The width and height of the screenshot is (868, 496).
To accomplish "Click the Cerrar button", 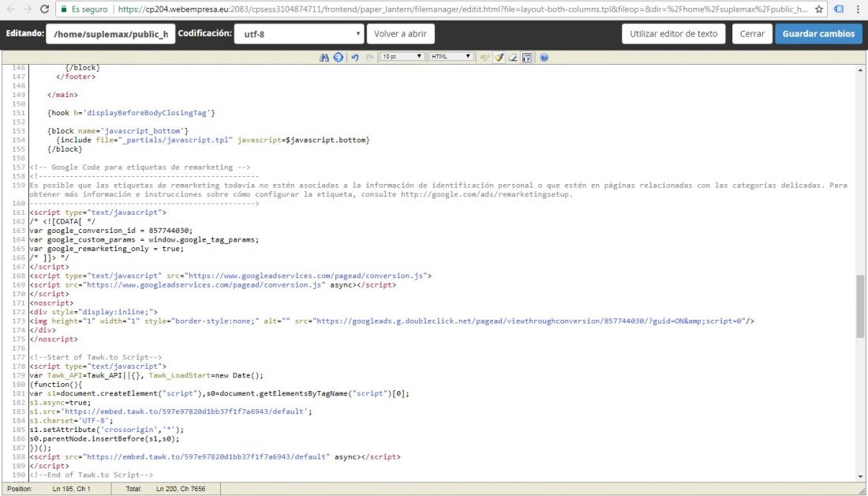I will pyautogui.click(x=752, y=34).
